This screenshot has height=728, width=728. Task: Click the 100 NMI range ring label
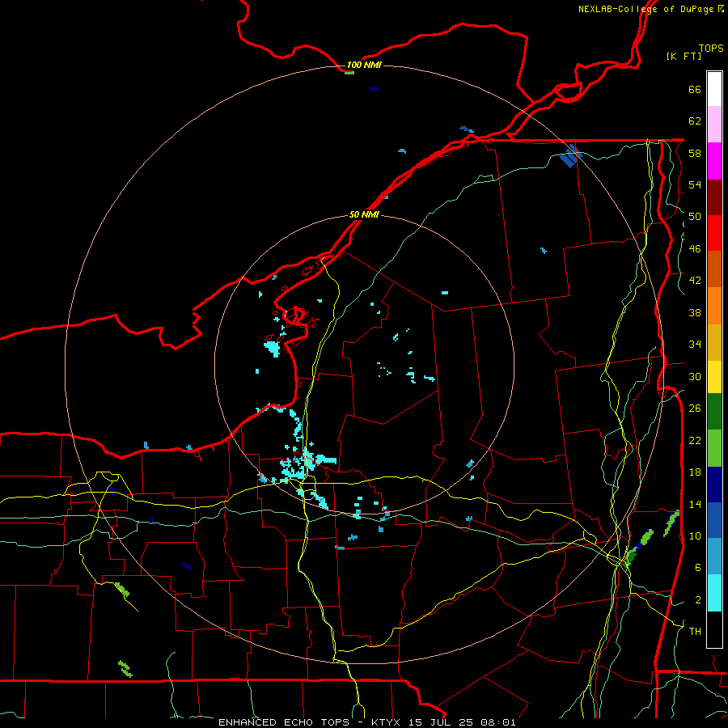[x=364, y=65]
